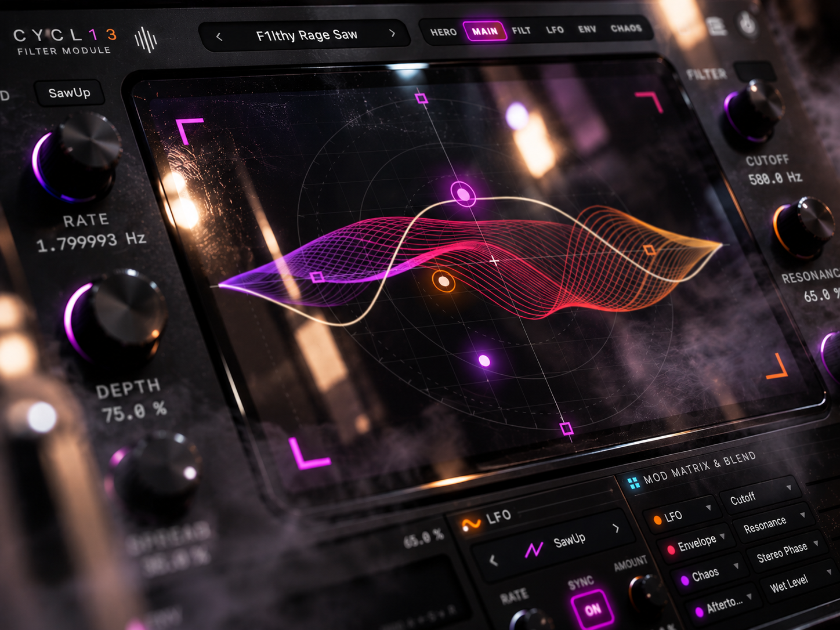Click the purple SawUp waveform icon

(534, 549)
